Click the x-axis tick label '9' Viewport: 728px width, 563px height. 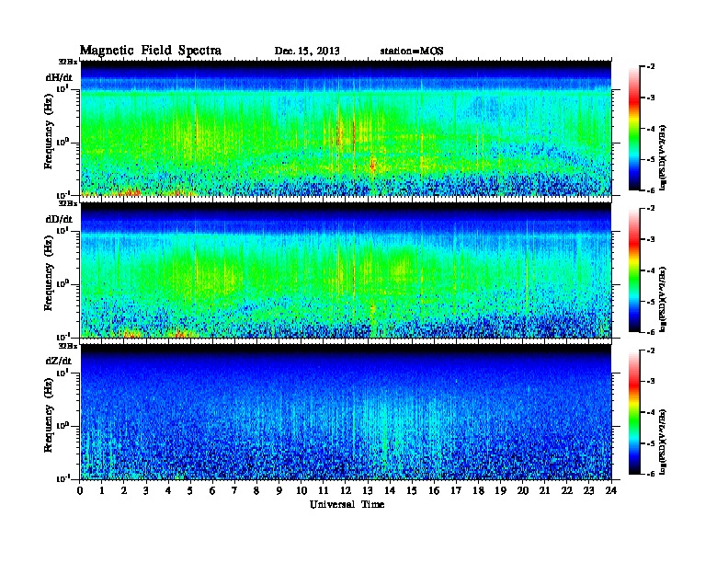(279, 490)
